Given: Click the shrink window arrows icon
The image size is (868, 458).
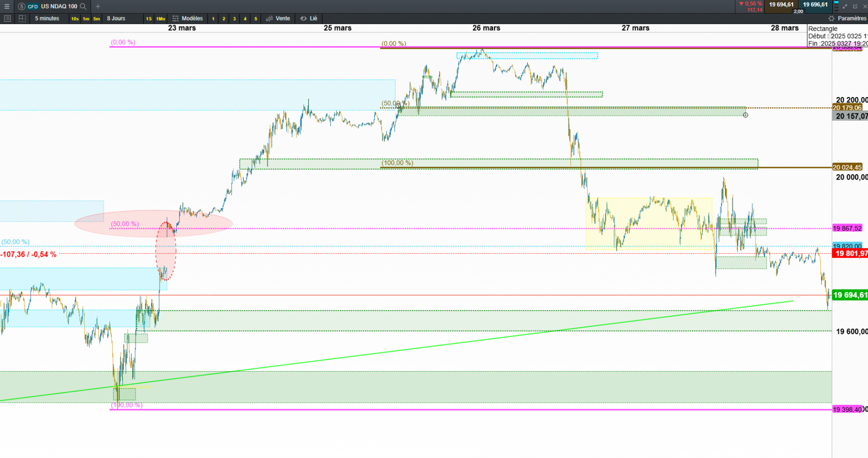Looking at the screenshot, I should pos(845,6).
